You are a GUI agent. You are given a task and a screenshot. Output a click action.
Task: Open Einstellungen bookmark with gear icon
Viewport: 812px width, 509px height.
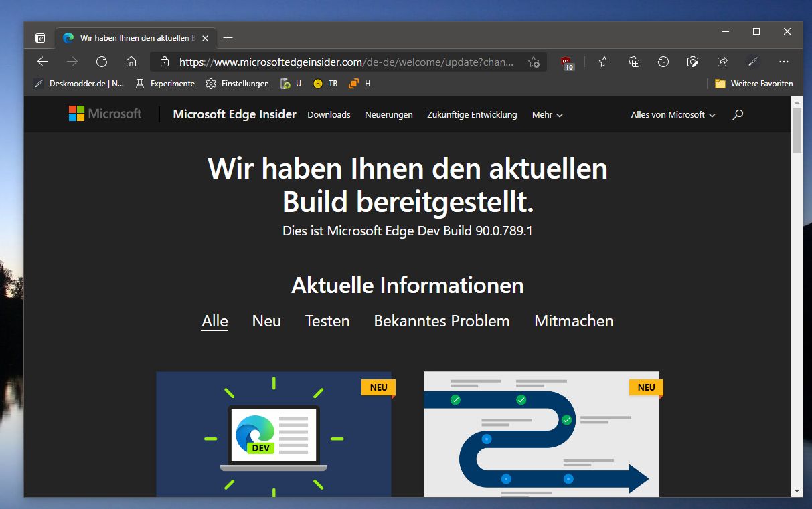(238, 84)
